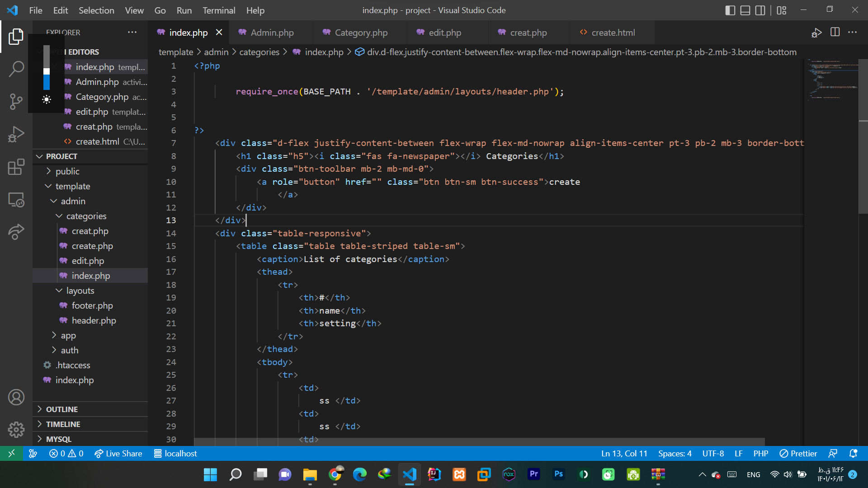Click the brightness slider overlay

click(x=47, y=68)
